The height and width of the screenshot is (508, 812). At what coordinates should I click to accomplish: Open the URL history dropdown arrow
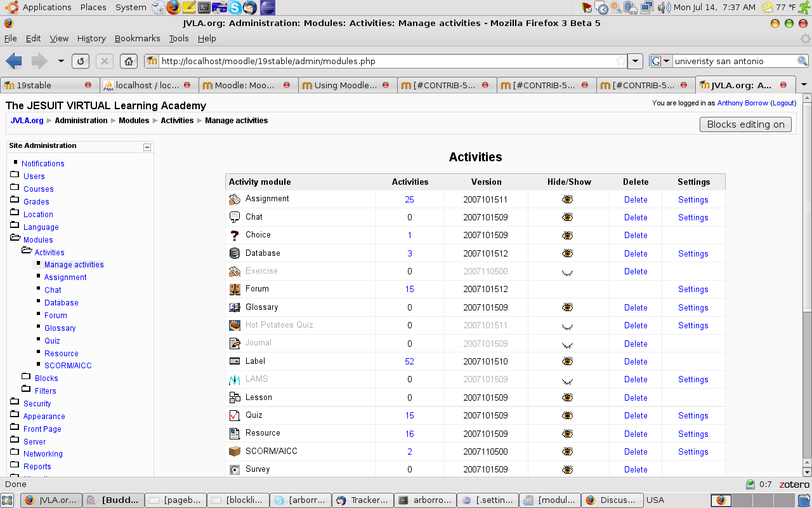click(x=636, y=62)
